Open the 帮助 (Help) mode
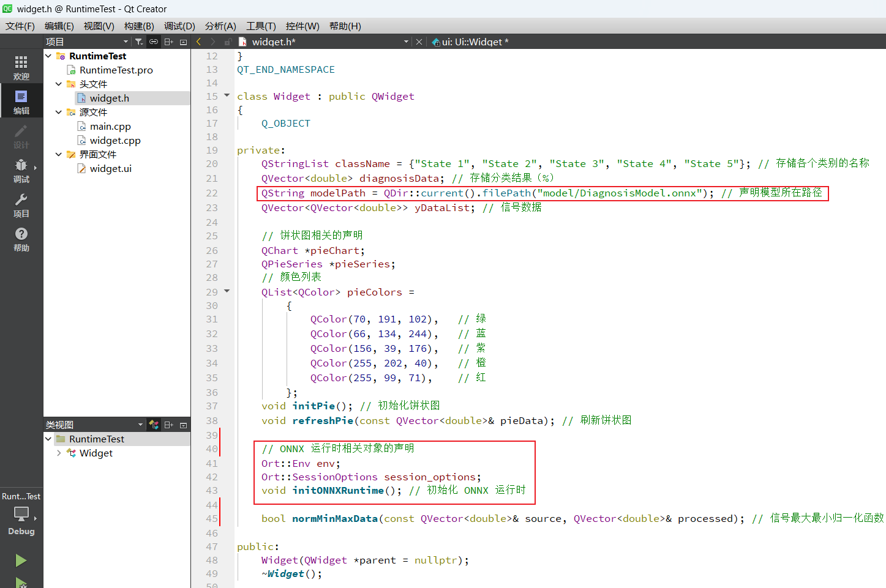Screen dimensions: 886x588 coord(21,239)
